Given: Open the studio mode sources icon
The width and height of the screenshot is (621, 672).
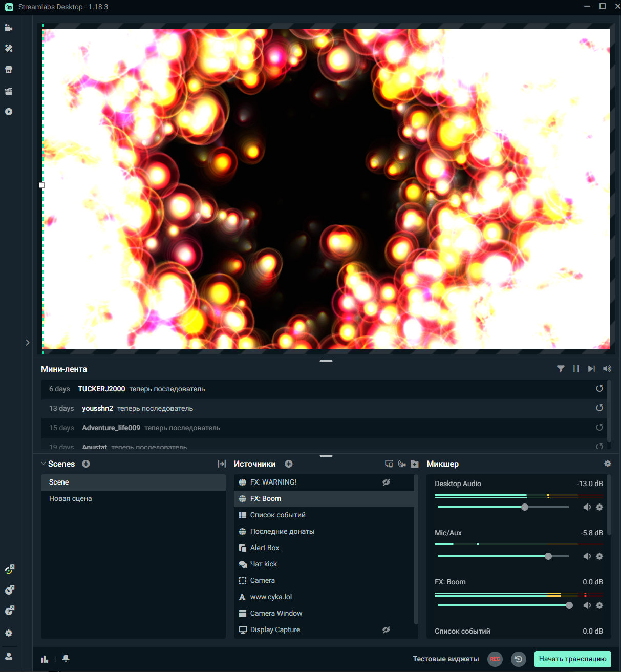Looking at the screenshot, I should click(x=389, y=464).
